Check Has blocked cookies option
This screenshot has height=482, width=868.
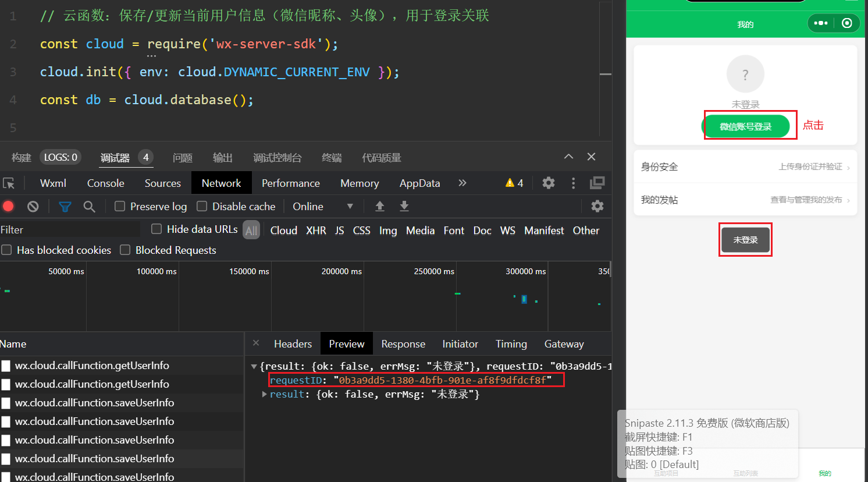coord(6,250)
